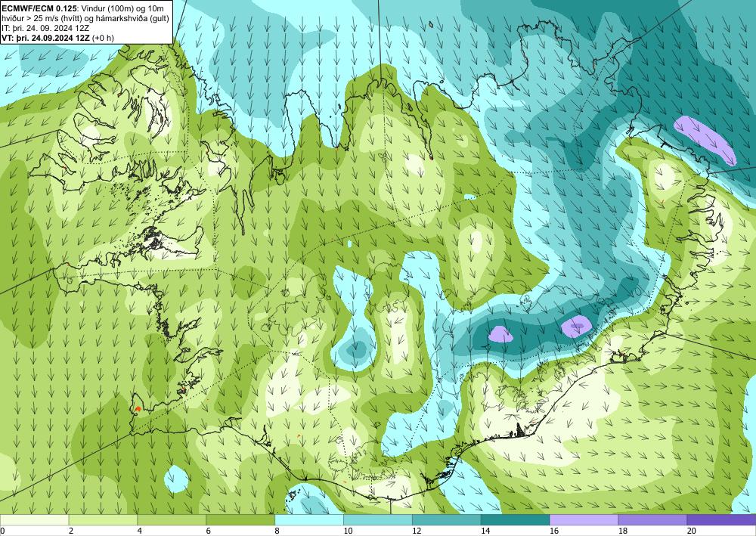Viewport: 756px width, 536px height.
Task: Click the 4–6 m/s green legend swatch
Action: (x=172, y=519)
